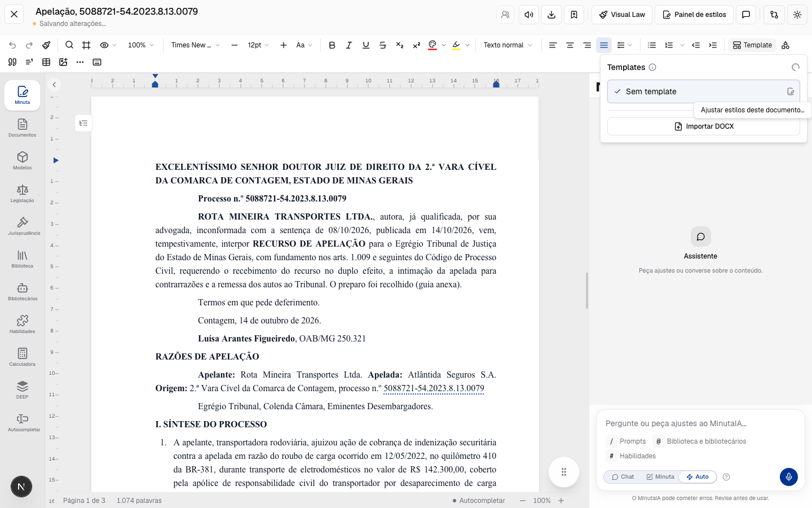Open the Aa text case dropdown
The width and height of the screenshot is (812, 508).
304,45
